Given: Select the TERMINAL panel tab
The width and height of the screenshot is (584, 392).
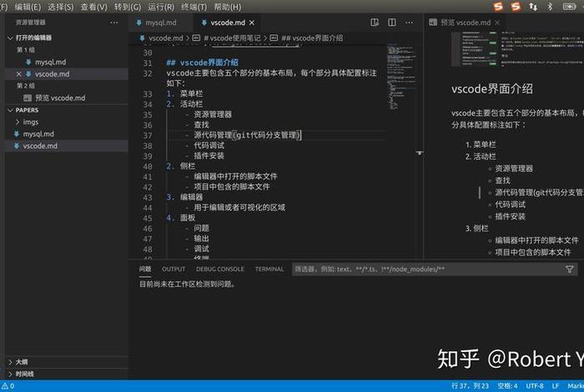Looking at the screenshot, I should click(269, 269).
